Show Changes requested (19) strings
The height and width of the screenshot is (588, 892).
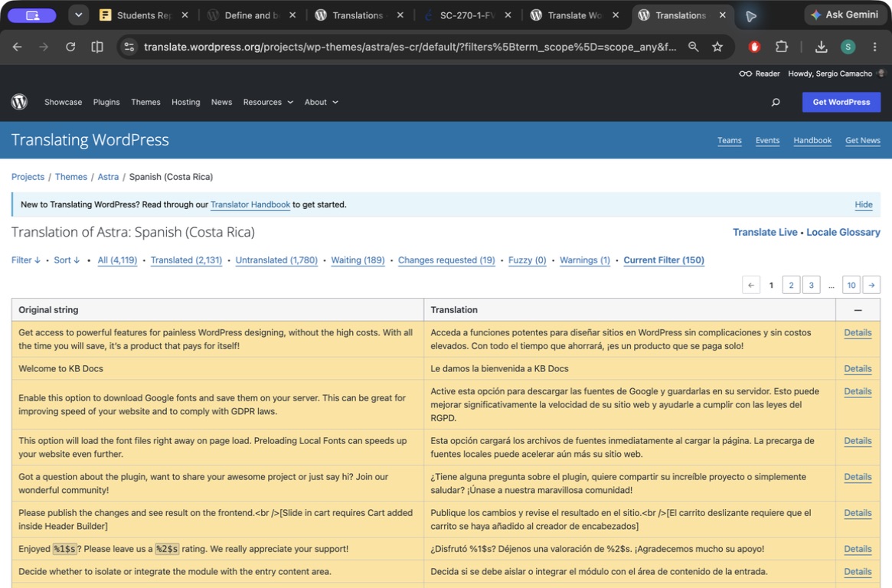click(x=446, y=260)
